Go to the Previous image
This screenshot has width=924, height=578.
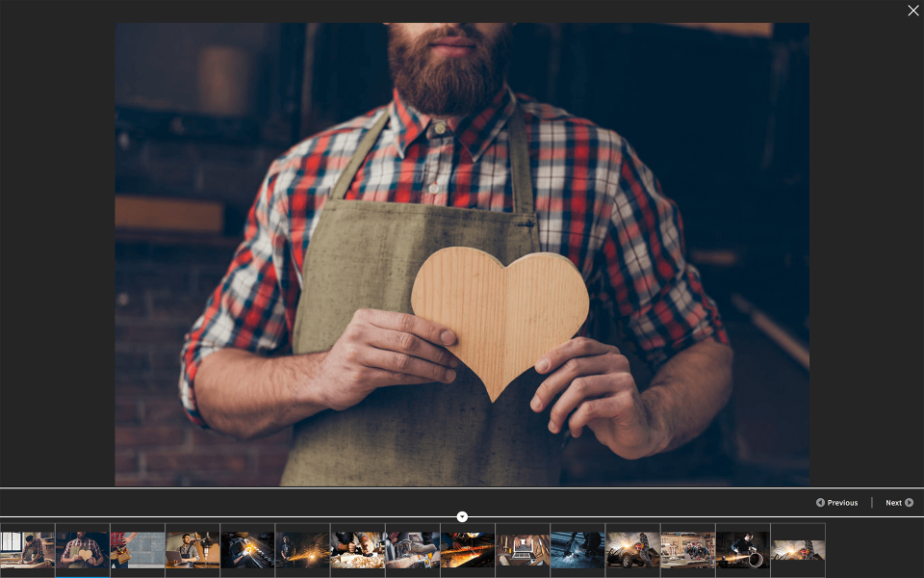tap(836, 503)
